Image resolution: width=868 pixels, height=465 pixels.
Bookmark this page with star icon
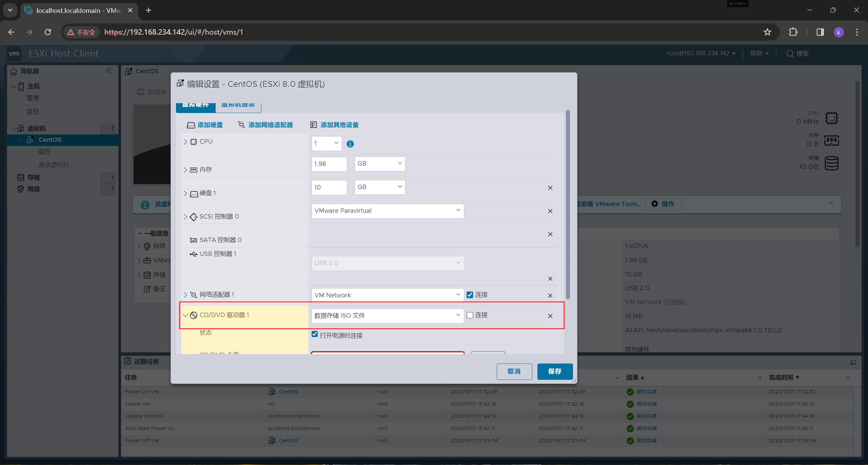[767, 32]
